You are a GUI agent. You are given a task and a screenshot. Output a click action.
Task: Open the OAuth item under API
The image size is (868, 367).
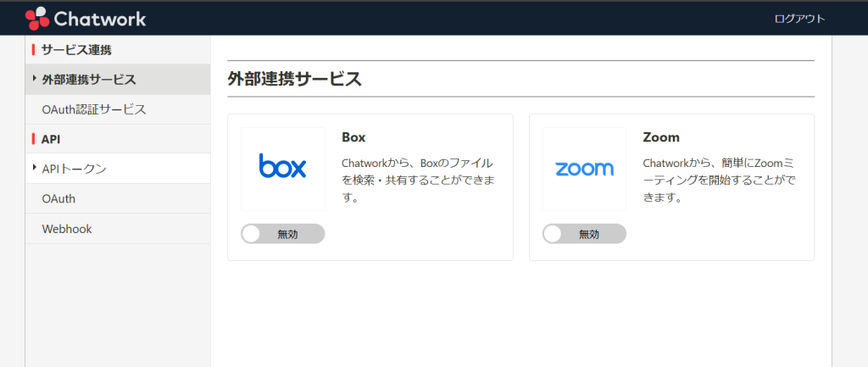58,198
